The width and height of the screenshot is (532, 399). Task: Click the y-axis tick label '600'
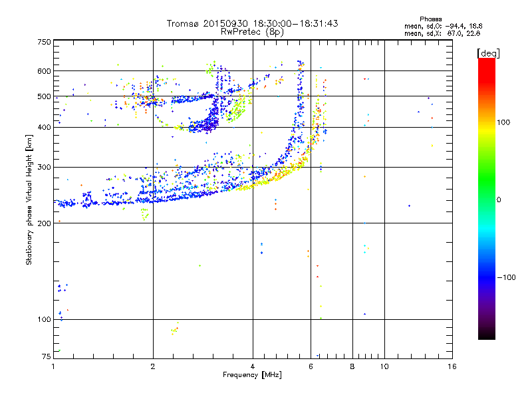(44, 71)
